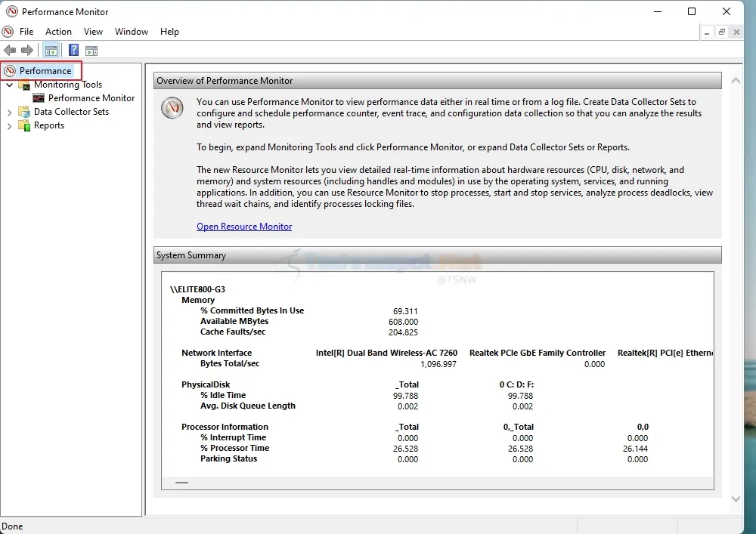
Task: Open the Window menu
Action: click(x=131, y=32)
